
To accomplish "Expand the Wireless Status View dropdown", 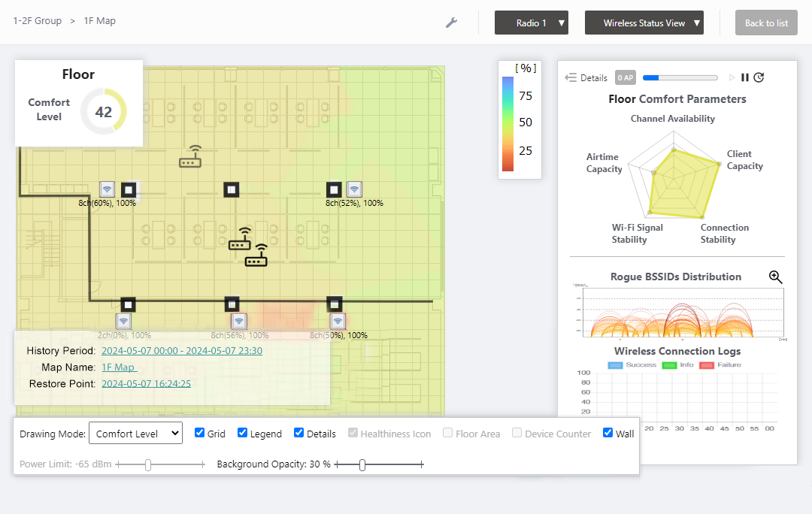I will click(x=644, y=23).
